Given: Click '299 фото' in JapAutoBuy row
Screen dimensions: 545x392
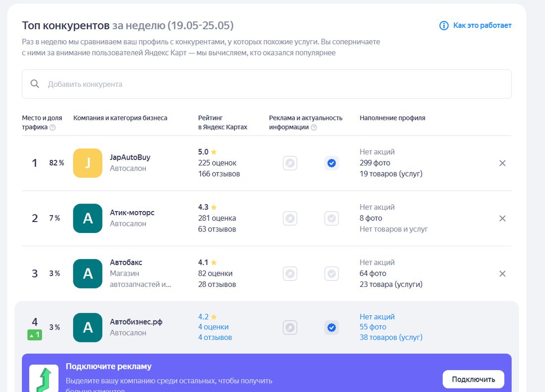Looking at the screenshot, I should point(375,163).
